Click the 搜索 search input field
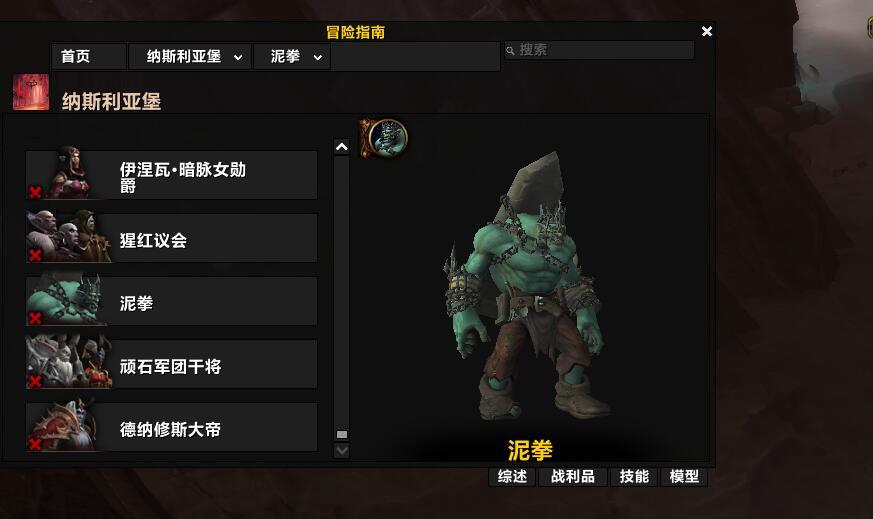Screen dimensions: 873x519 tap(600, 50)
